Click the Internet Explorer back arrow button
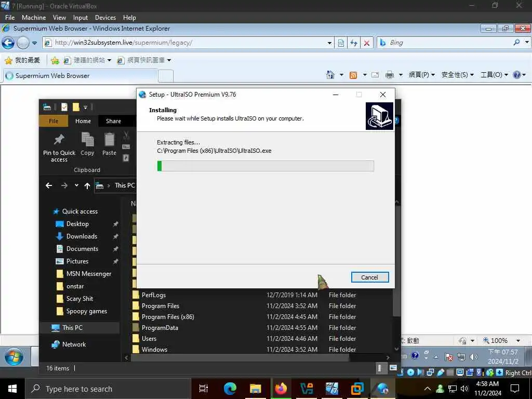The width and height of the screenshot is (532, 399). (8, 43)
